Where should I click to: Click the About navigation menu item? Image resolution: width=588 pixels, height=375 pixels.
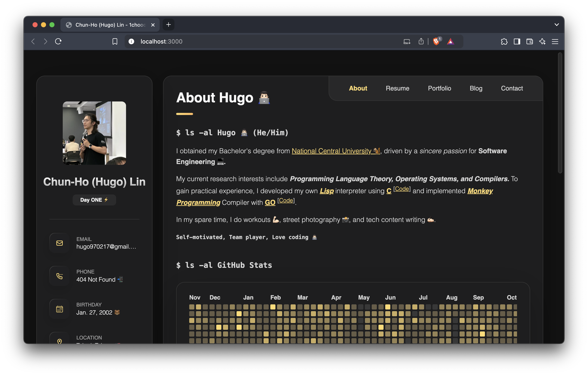[x=358, y=88]
